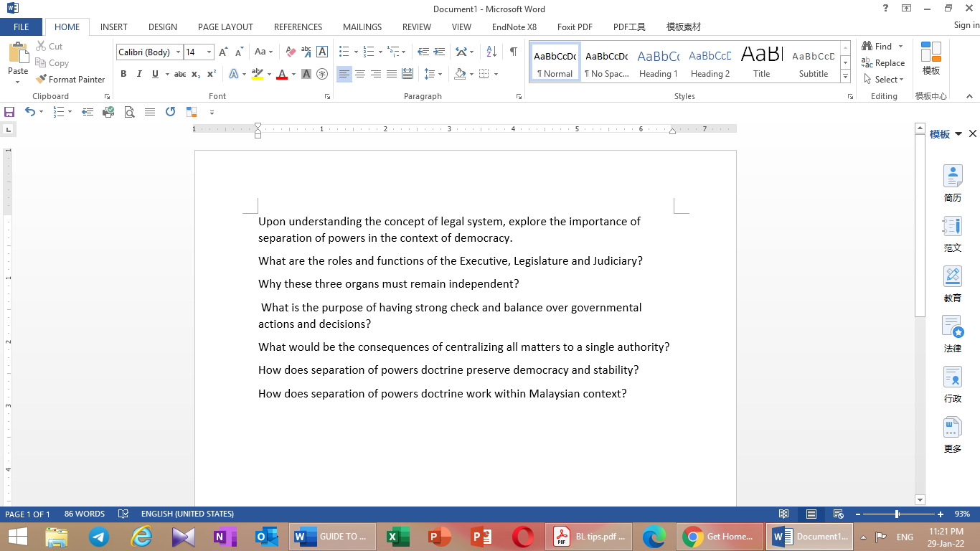Switch to the INSERT ribbon tab

113,27
